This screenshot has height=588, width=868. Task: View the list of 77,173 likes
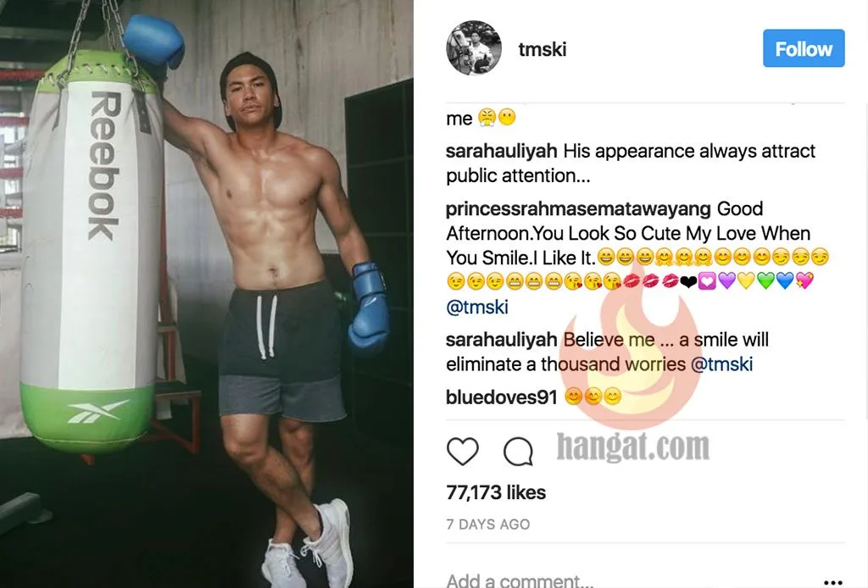(x=496, y=492)
